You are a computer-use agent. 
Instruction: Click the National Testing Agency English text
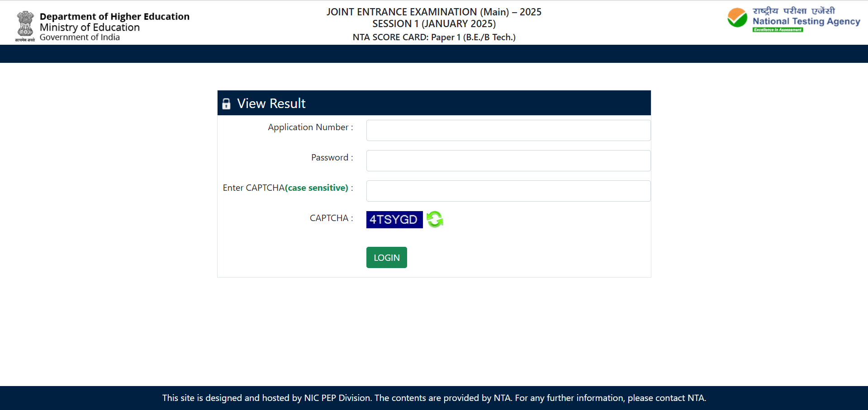pos(806,21)
